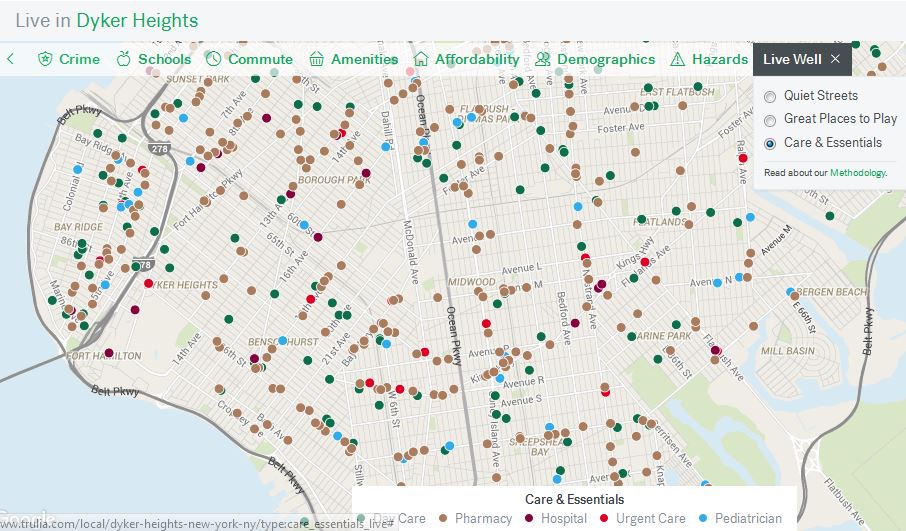The height and width of the screenshot is (531, 906).
Task: Click the Pediatrician legend blue dot
Action: (704, 519)
